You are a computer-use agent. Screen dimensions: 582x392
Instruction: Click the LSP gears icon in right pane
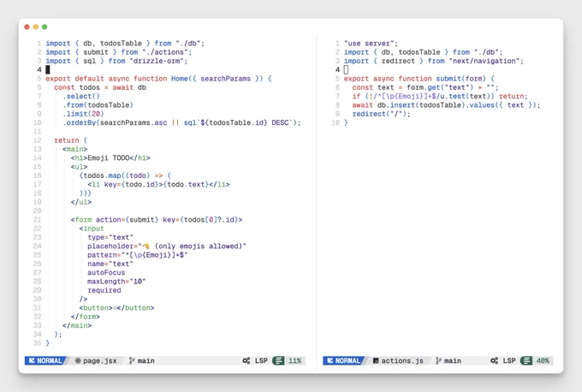494,360
